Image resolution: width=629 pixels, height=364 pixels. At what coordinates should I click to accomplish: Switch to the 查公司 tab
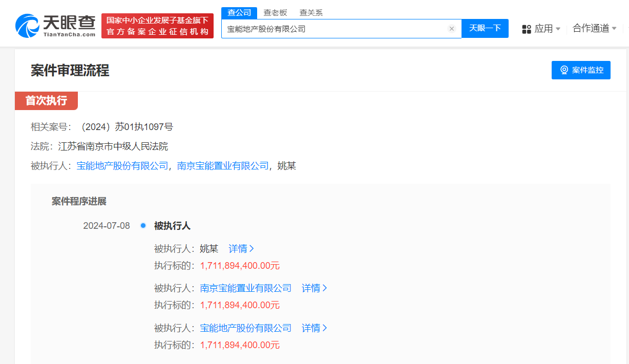pos(239,13)
